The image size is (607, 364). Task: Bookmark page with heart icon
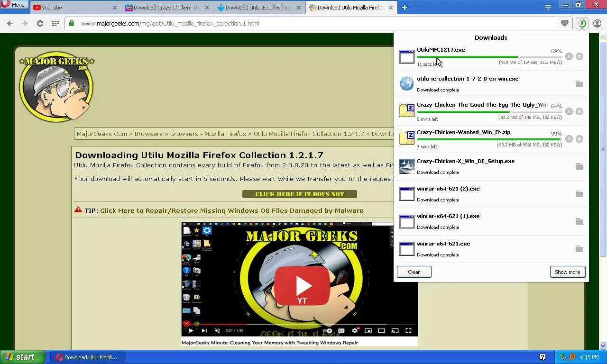click(564, 23)
